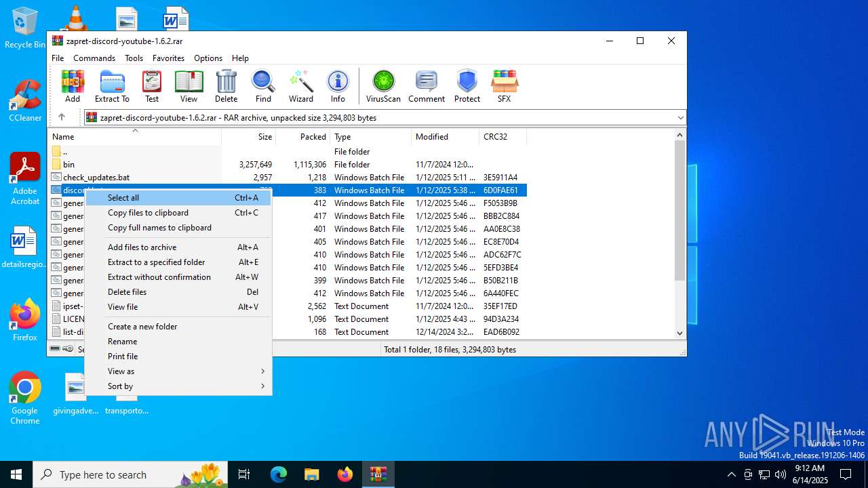Open Recycle Bin desktop icon
Viewport: 868px width, 488px height.
pyautogui.click(x=25, y=28)
